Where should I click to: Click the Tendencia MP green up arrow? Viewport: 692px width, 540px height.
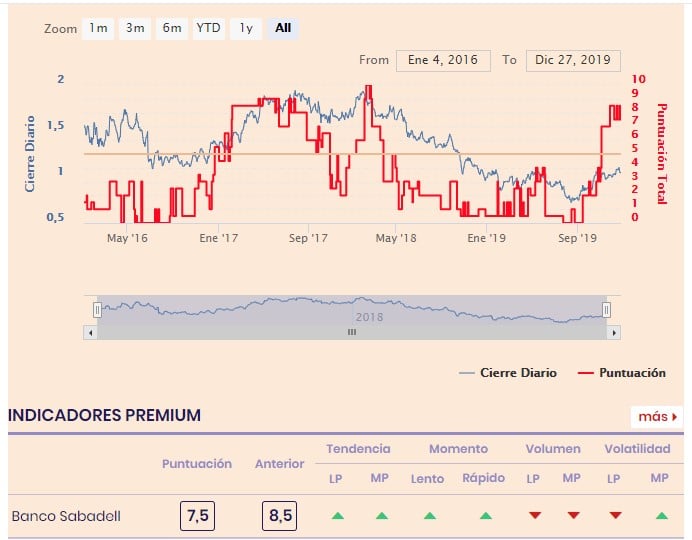pyautogui.click(x=382, y=516)
